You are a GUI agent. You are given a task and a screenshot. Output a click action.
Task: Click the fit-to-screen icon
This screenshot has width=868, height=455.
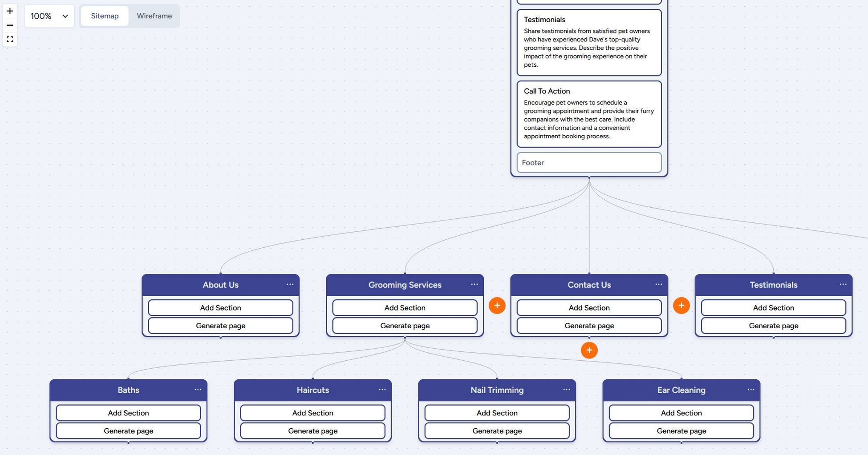coord(10,40)
